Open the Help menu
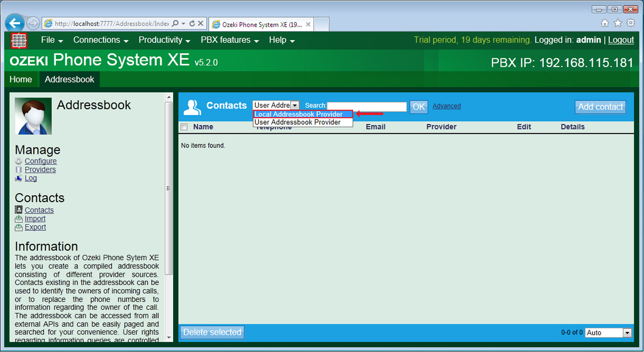Screen dimensions: 644x352 [282, 40]
